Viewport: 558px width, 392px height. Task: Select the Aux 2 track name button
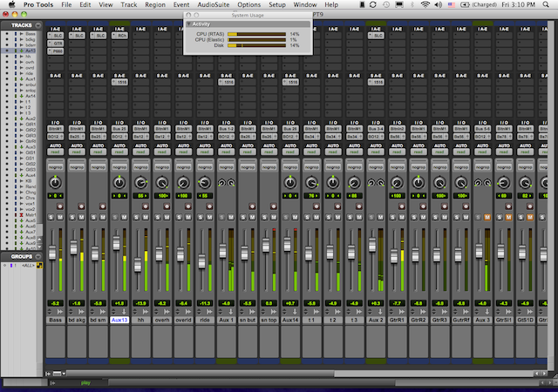tap(376, 320)
